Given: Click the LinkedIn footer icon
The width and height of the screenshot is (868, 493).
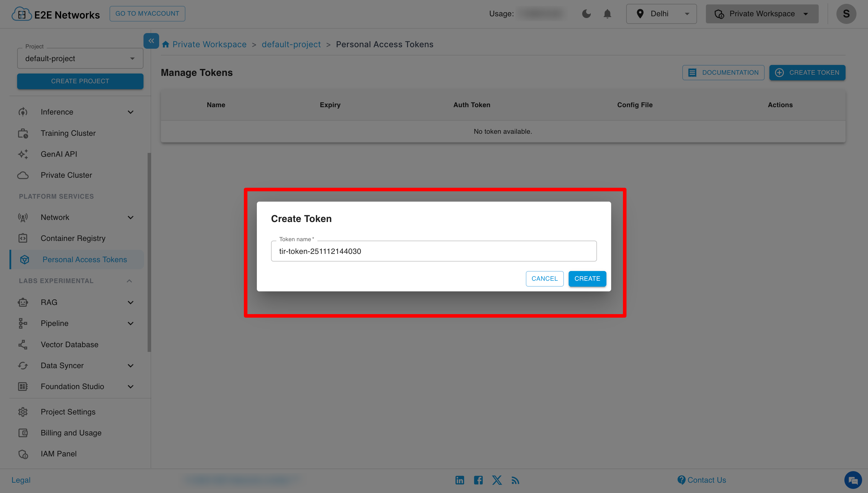Looking at the screenshot, I should pyautogui.click(x=459, y=480).
